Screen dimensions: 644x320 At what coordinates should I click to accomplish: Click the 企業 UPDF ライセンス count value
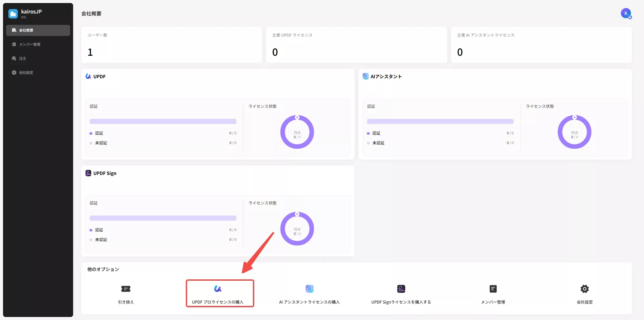[x=275, y=52]
